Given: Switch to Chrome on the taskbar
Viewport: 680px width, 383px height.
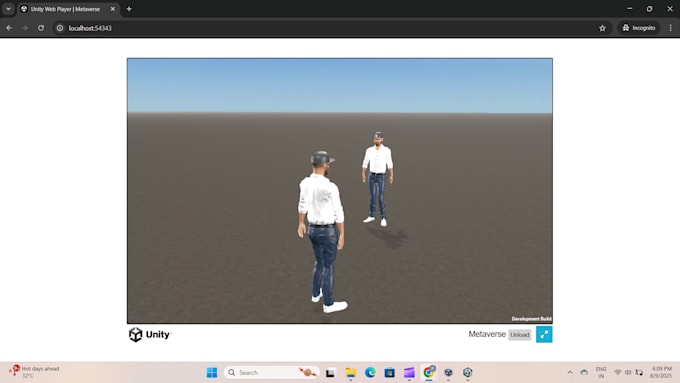Looking at the screenshot, I should point(429,372).
